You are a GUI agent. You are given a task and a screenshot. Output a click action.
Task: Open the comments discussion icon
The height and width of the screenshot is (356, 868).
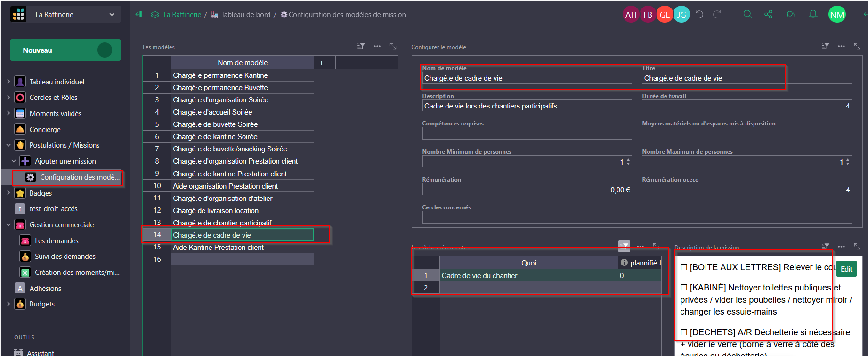(791, 14)
